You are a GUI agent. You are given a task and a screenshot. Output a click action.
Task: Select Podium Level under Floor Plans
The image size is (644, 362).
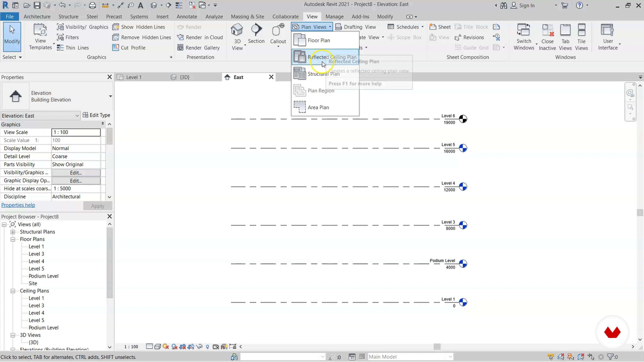click(43, 276)
